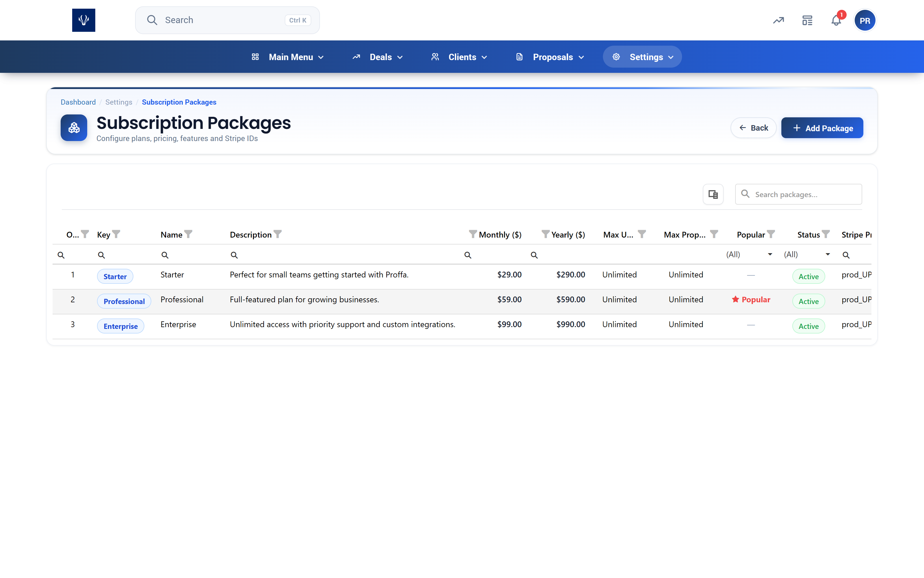
Task: Select the Starter key badge
Action: coord(115,276)
